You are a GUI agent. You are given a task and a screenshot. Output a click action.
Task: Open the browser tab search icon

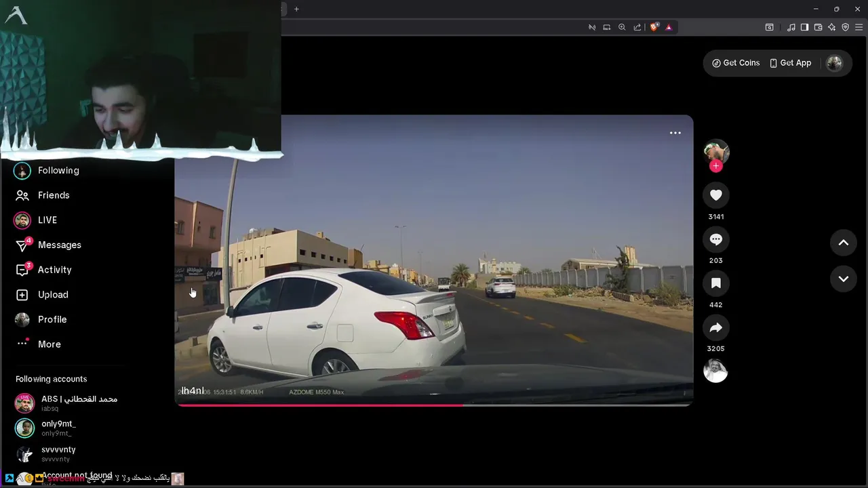tap(770, 27)
